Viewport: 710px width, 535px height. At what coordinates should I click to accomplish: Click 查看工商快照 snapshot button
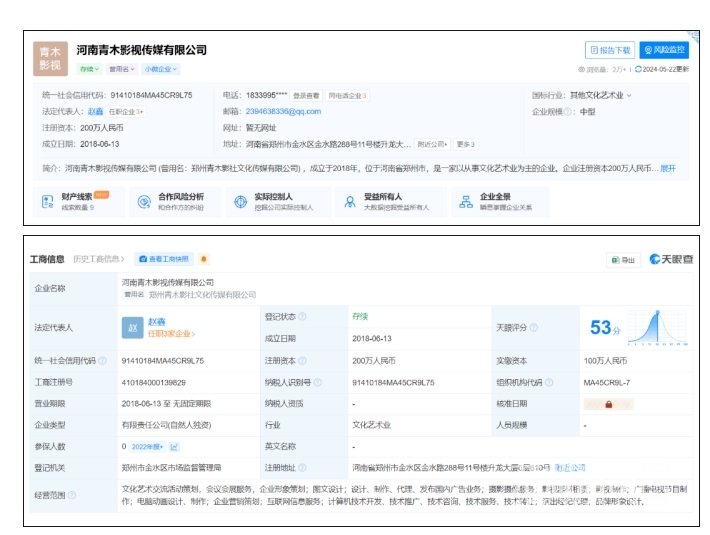164,259
